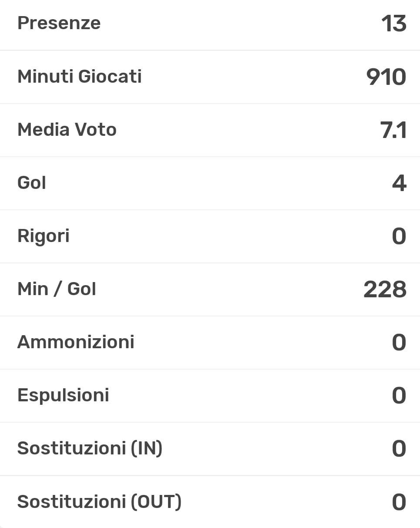Select the 910 minutes played value
Screen dimensions: 420x528
click(x=386, y=77)
